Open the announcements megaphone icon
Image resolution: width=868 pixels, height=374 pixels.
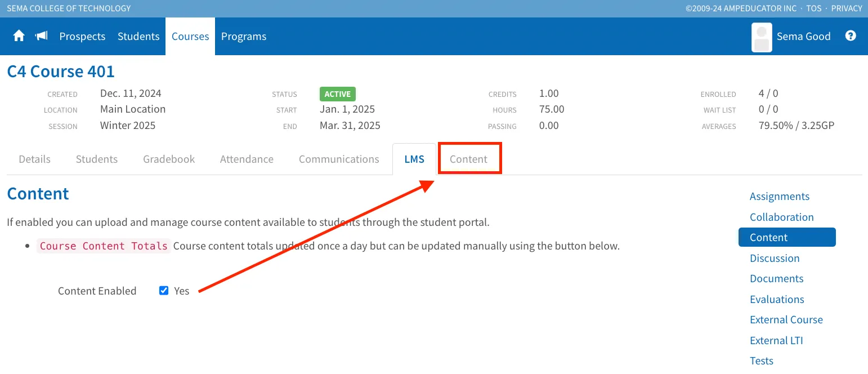tap(41, 36)
